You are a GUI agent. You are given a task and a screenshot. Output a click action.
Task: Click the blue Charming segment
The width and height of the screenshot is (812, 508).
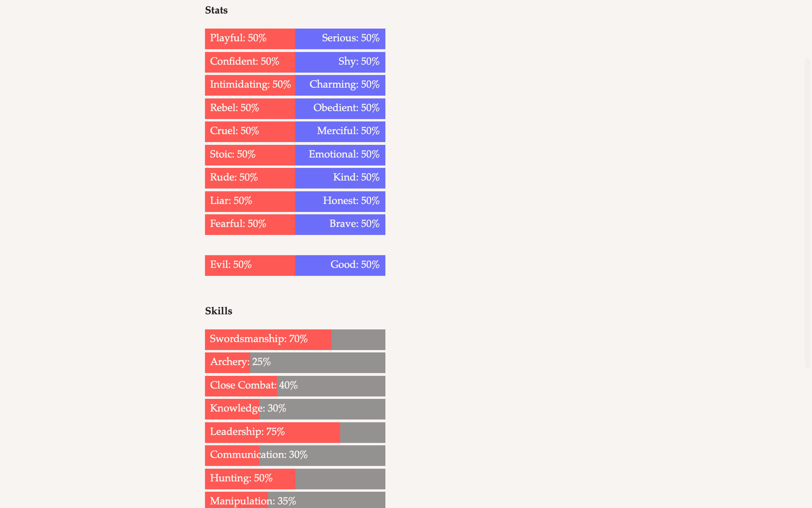(x=340, y=85)
